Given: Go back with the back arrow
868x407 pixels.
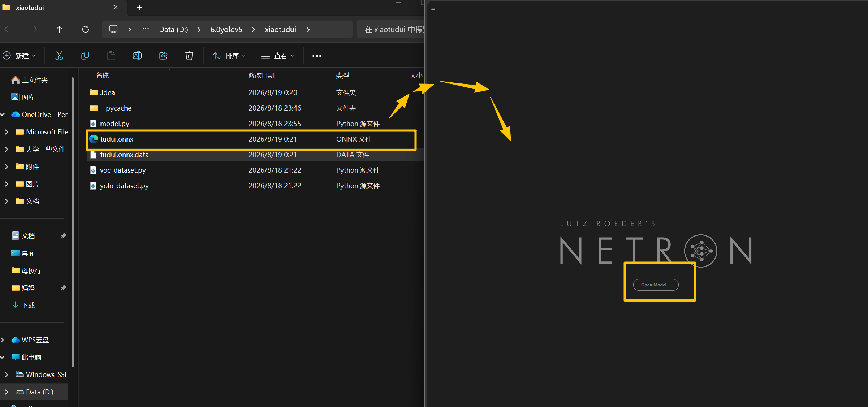Looking at the screenshot, I should point(8,29).
